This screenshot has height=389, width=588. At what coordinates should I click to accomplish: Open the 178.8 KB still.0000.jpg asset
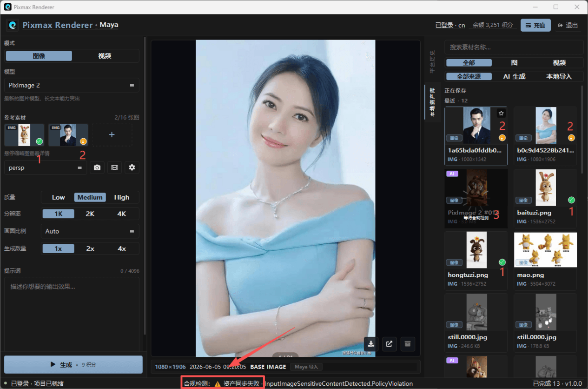click(x=545, y=322)
